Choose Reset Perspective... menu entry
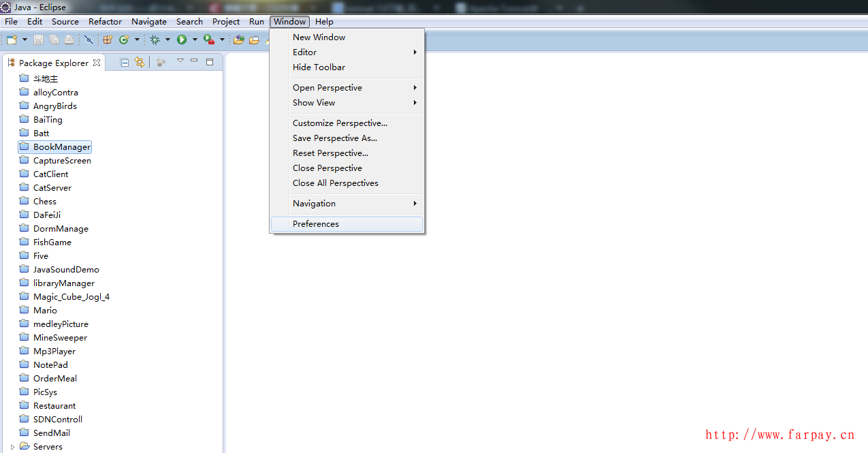The width and height of the screenshot is (868, 453). click(330, 153)
